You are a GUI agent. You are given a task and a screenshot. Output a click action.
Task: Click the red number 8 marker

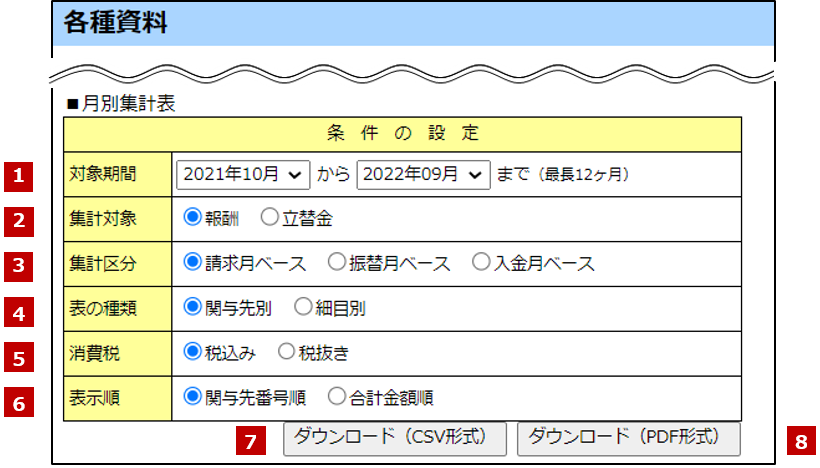click(800, 441)
